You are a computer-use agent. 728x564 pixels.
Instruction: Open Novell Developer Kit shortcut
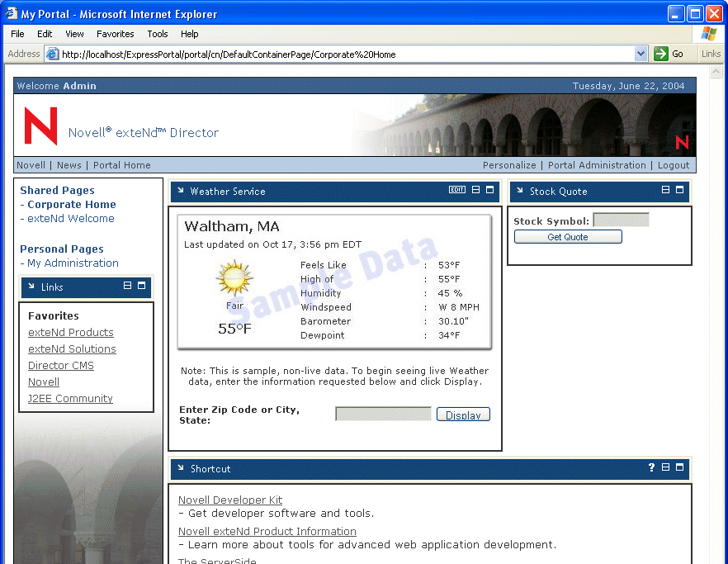(x=230, y=500)
